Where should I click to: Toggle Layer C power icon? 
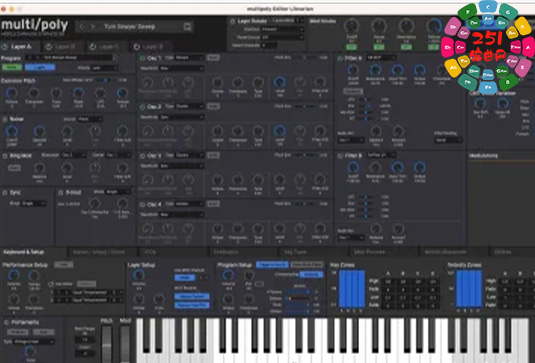pyautogui.click(x=92, y=47)
